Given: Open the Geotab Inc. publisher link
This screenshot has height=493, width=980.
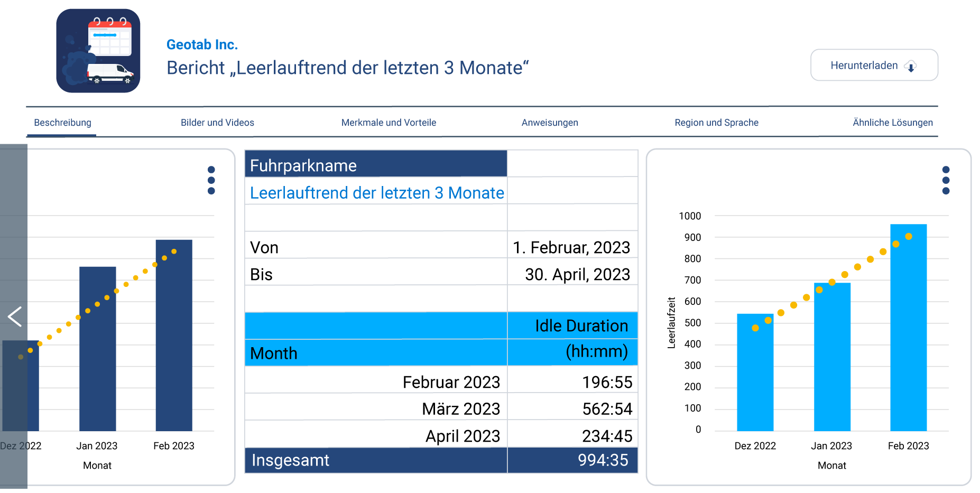Looking at the screenshot, I should 202,44.
